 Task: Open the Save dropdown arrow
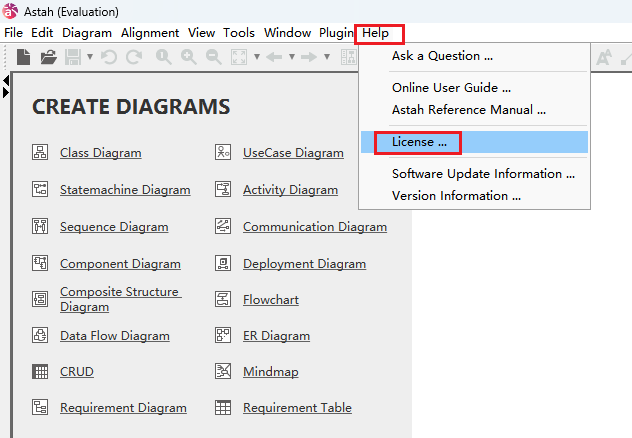point(90,57)
